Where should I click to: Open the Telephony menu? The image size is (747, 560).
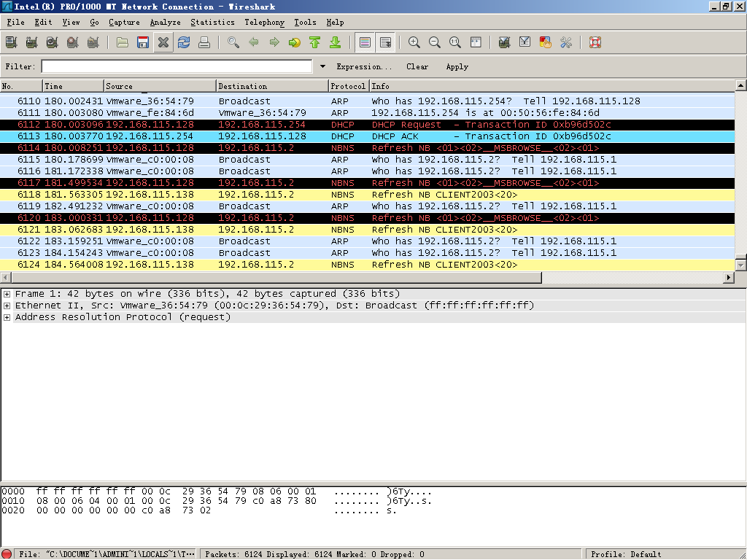click(264, 23)
